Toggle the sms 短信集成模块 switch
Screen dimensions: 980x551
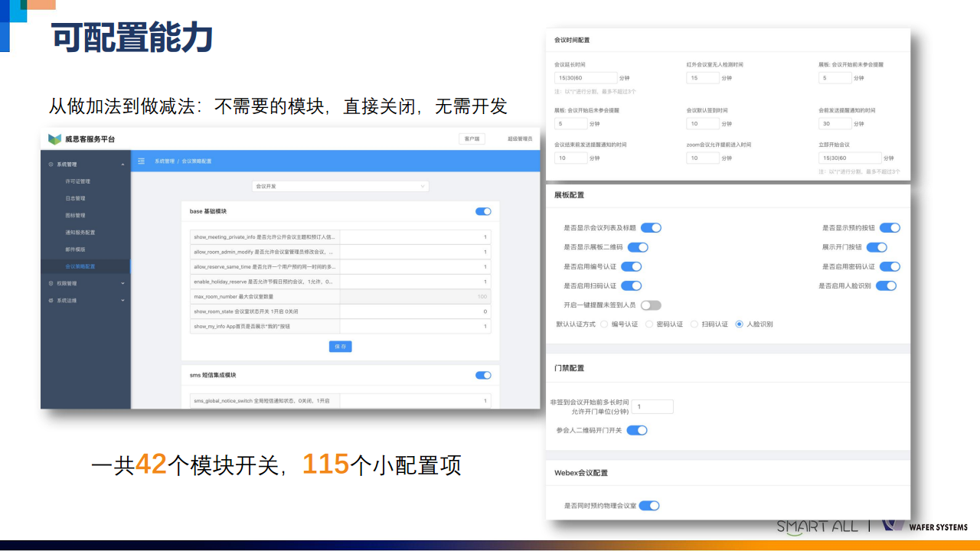(483, 375)
